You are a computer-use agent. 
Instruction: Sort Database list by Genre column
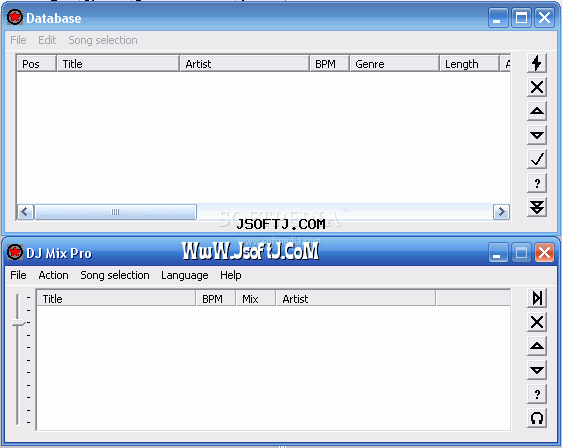point(394,64)
